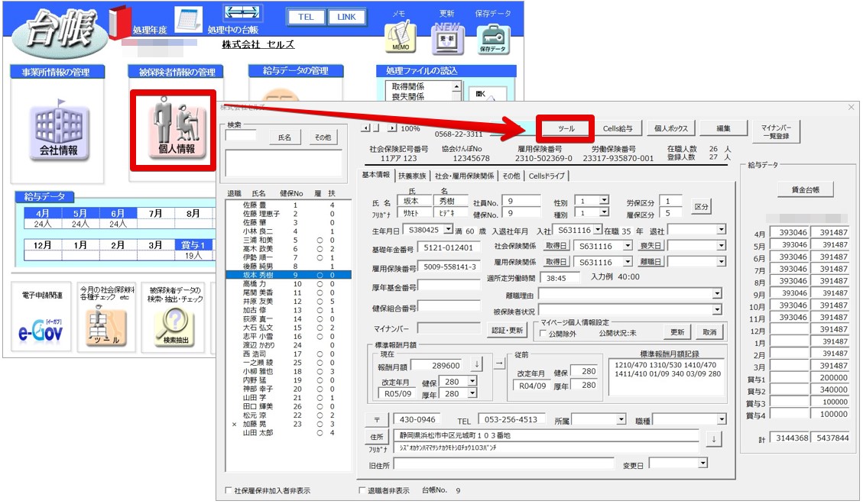Click the ツール button
The height and width of the screenshot is (504, 863).
566,128
